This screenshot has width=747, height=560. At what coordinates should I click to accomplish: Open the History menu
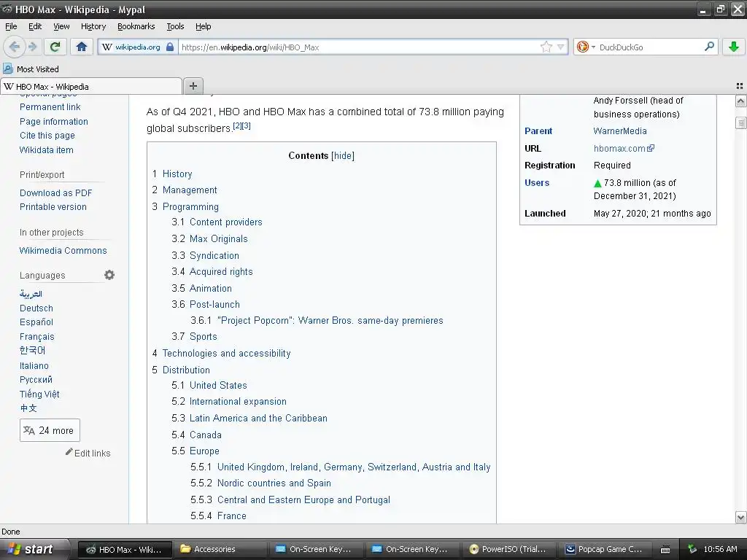(93, 26)
